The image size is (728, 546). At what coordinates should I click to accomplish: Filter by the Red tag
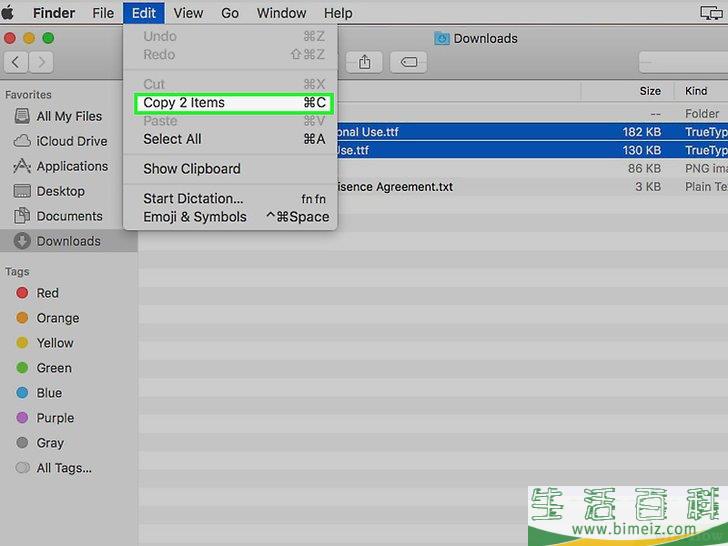click(x=47, y=293)
